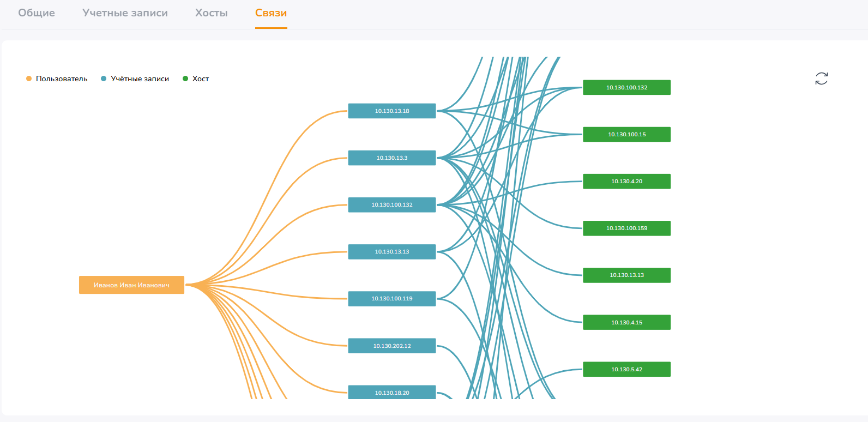Toggle the Учётные записи legend item
The width and height of the screenshot is (868, 422).
(135, 79)
